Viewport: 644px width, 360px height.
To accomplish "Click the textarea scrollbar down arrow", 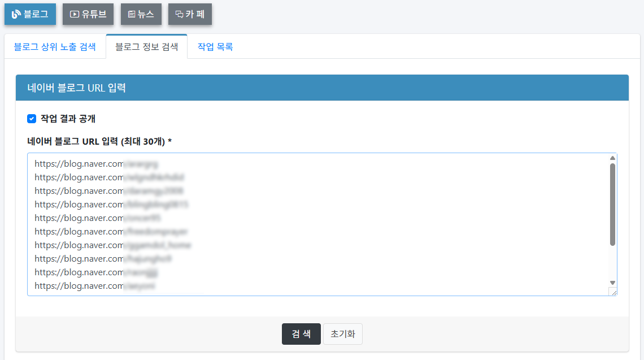I will [x=611, y=284].
